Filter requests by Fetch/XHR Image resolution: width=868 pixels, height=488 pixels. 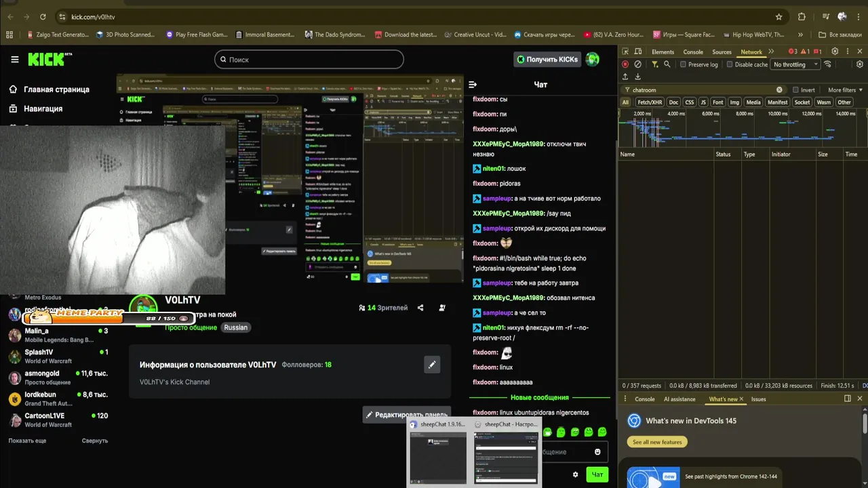tap(650, 102)
